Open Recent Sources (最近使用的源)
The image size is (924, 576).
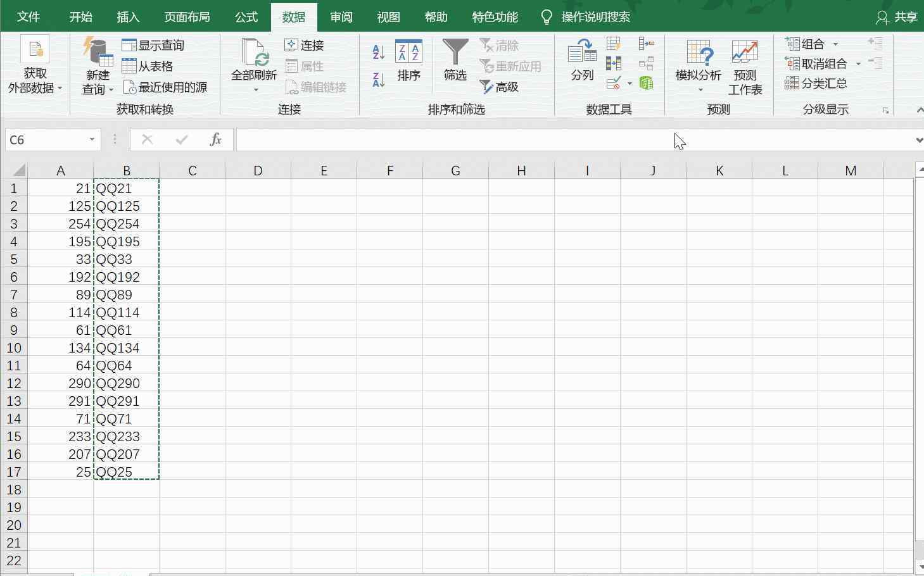click(x=165, y=87)
